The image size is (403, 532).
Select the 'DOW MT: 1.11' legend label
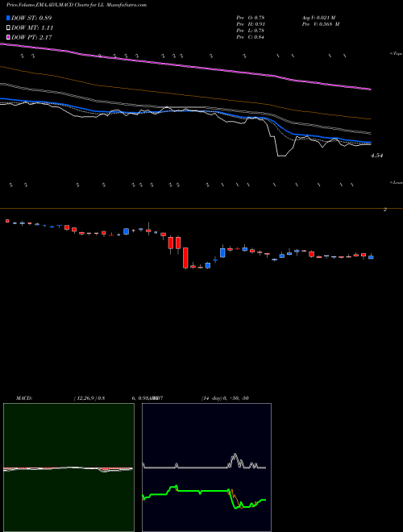pyautogui.click(x=32, y=28)
